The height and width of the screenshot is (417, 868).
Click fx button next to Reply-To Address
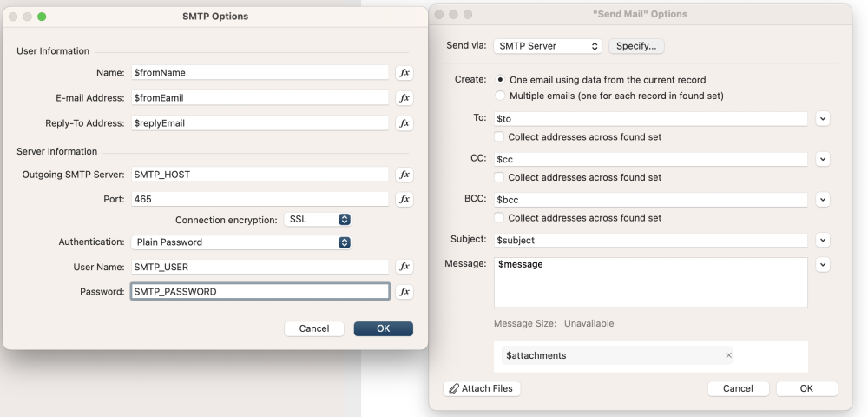[404, 123]
